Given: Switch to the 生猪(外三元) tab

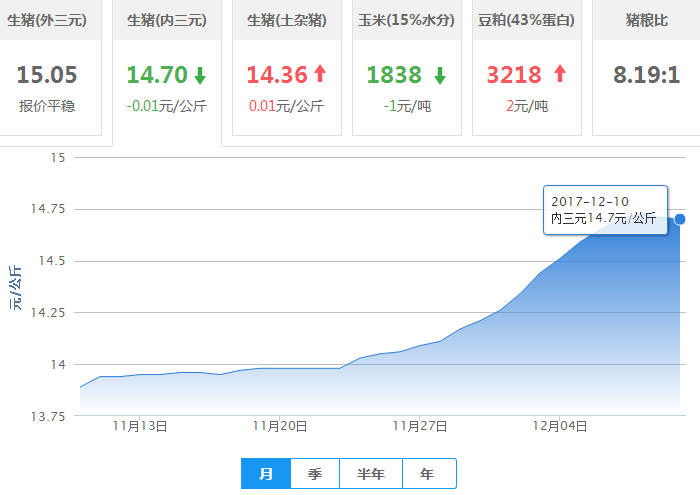Looking at the screenshot, I should (46, 19).
